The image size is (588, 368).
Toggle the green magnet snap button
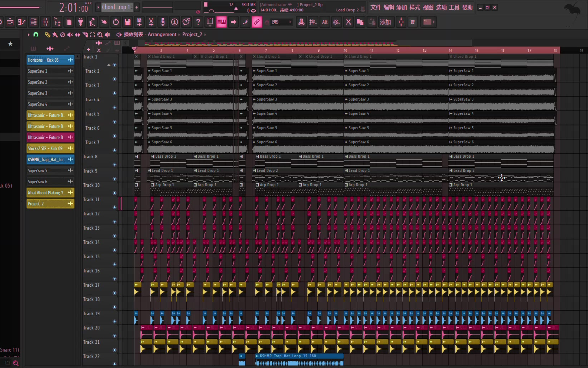click(36, 35)
